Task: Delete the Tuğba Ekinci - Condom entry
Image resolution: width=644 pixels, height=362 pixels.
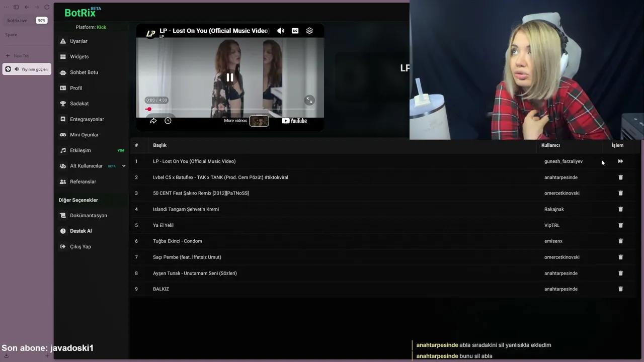Action: (x=620, y=241)
